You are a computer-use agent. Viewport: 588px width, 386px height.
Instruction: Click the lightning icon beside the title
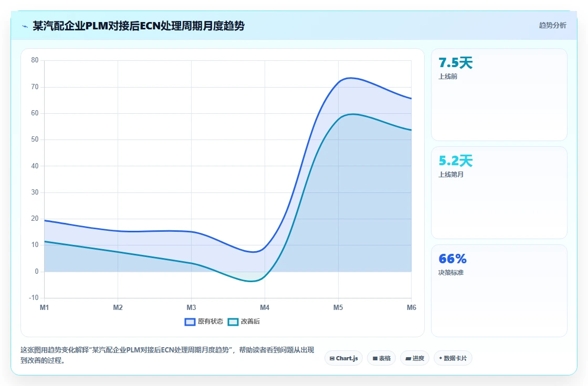tap(25, 26)
